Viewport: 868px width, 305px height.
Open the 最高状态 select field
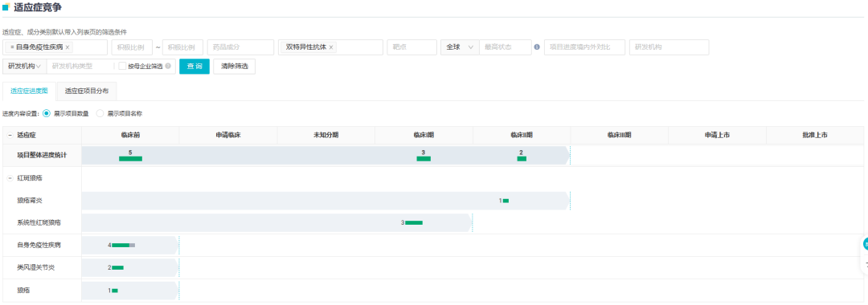(505, 47)
